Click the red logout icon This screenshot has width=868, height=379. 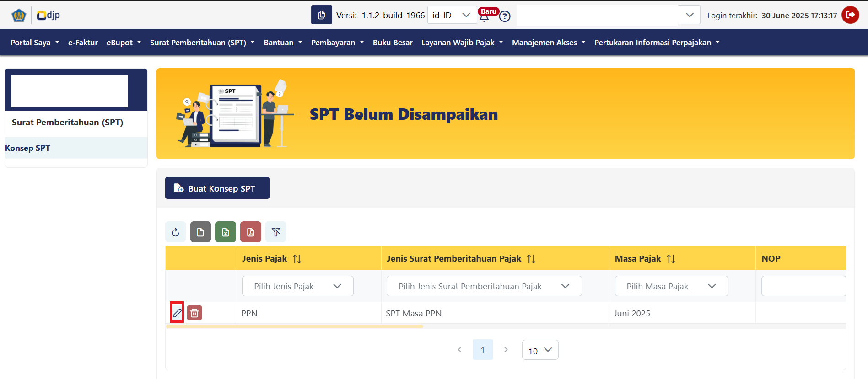point(850,15)
